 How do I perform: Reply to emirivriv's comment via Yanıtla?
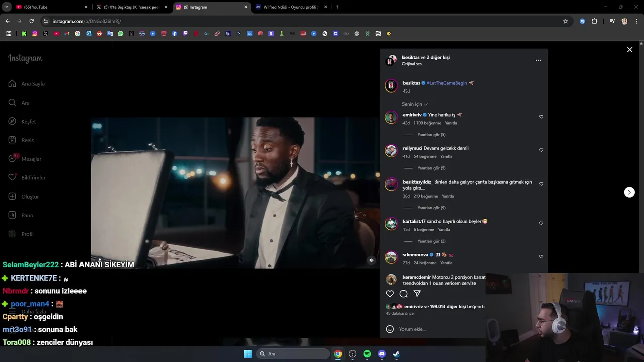coord(451,123)
